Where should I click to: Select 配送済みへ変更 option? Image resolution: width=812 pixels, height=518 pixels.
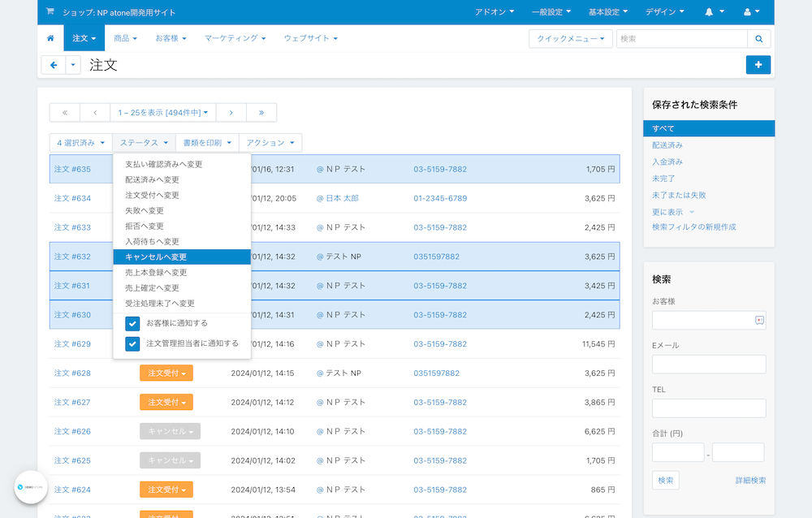(182, 179)
